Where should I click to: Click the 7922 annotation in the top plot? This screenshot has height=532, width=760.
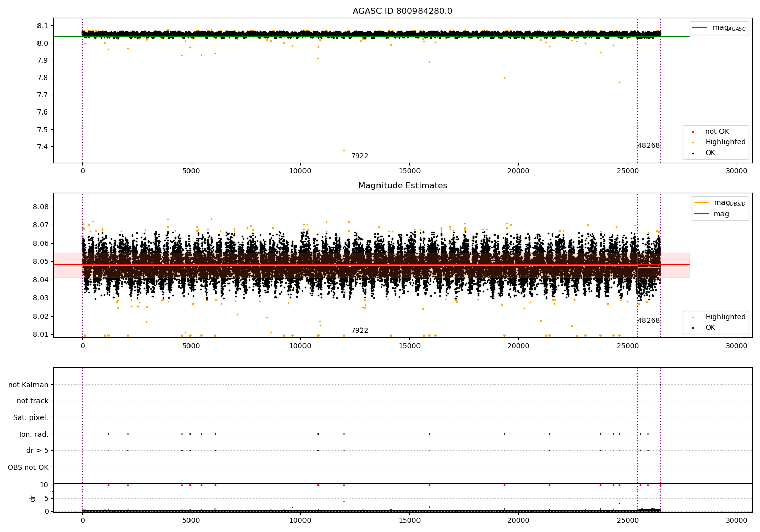tap(360, 156)
